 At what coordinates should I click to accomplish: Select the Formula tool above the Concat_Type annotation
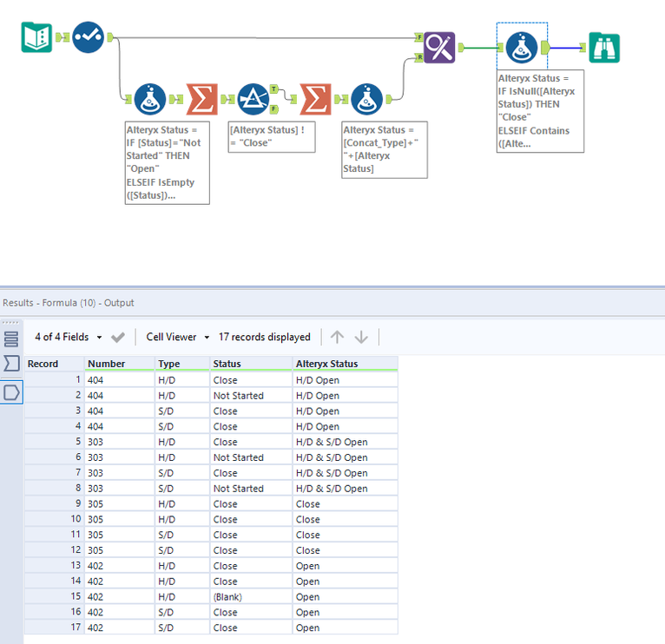(x=368, y=100)
